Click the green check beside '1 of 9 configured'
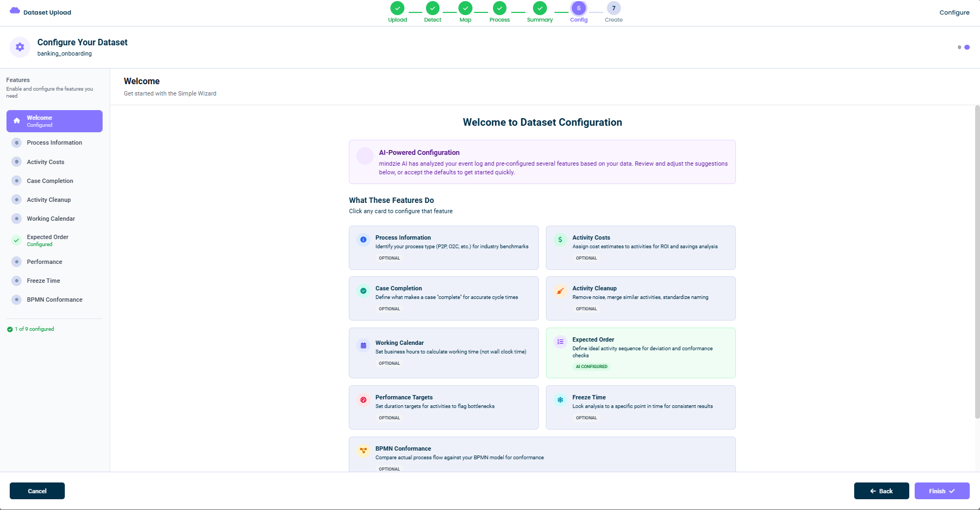980x510 pixels. click(x=10, y=329)
